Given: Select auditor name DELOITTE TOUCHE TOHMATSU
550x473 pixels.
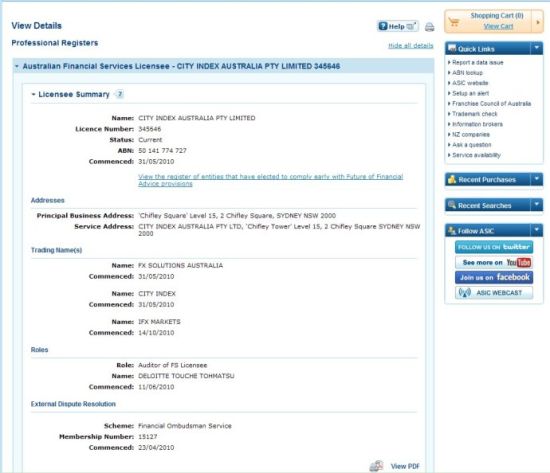Looking at the screenshot, I should point(186,376).
